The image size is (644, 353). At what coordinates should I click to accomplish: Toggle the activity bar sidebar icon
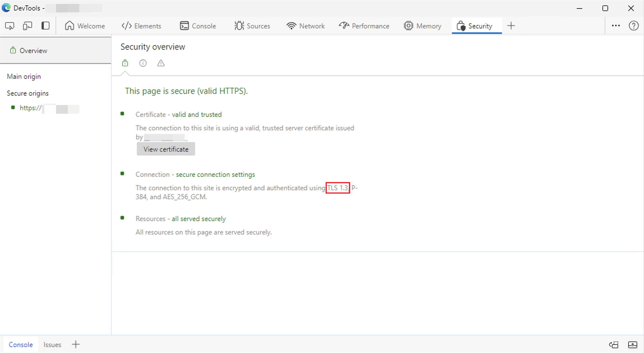tap(45, 26)
